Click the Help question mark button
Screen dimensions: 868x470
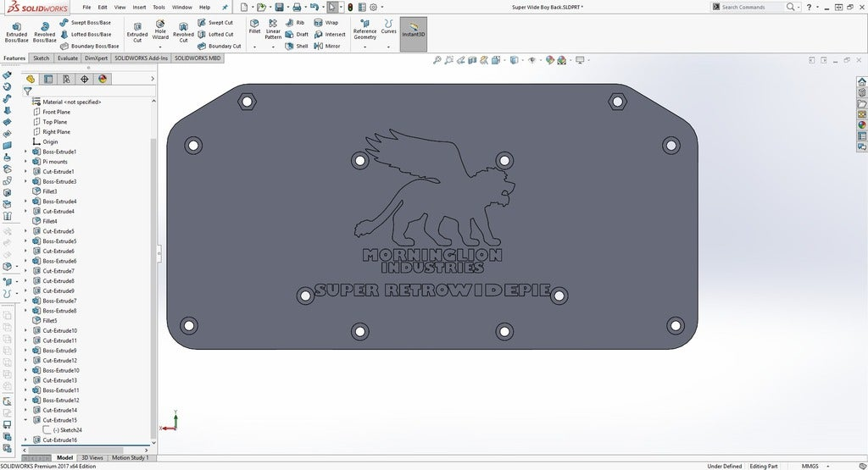pos(809,7)
